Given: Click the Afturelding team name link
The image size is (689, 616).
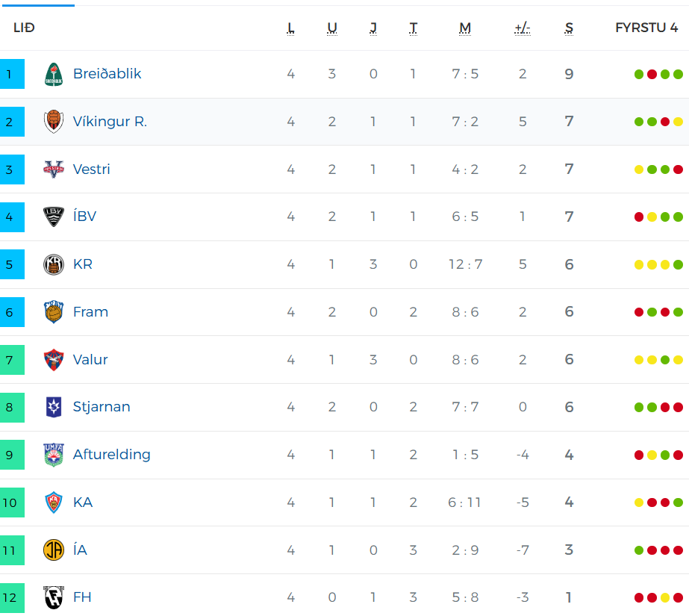Looking at the screenshot, I should (112, 454).
